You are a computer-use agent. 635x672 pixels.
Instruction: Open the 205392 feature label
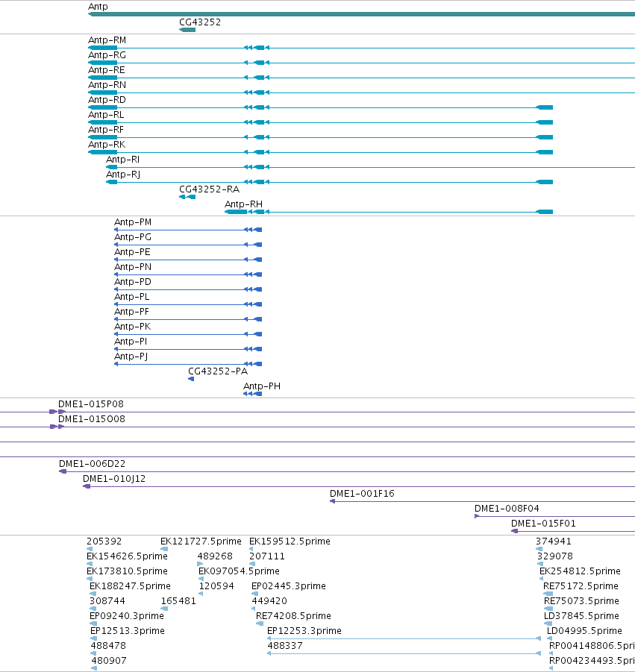click(104, 541)
